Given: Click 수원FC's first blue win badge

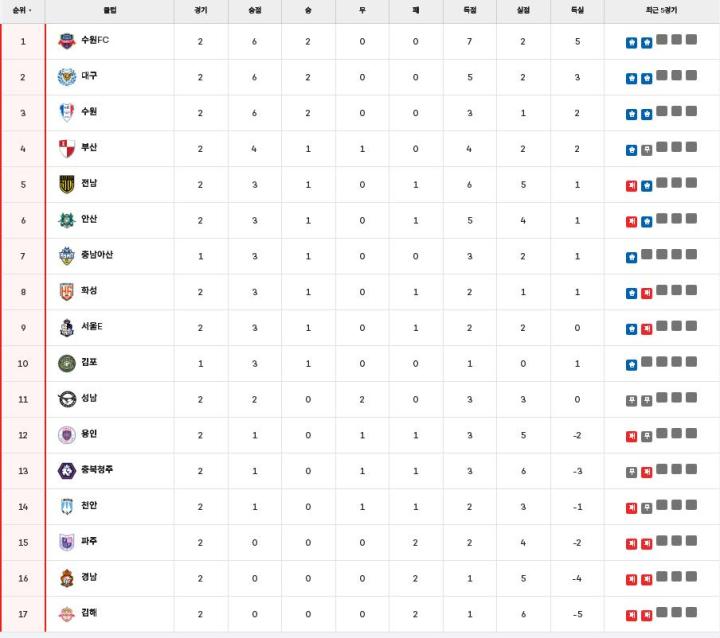Looking at the screenshot, I should click(x=631, y=43).
